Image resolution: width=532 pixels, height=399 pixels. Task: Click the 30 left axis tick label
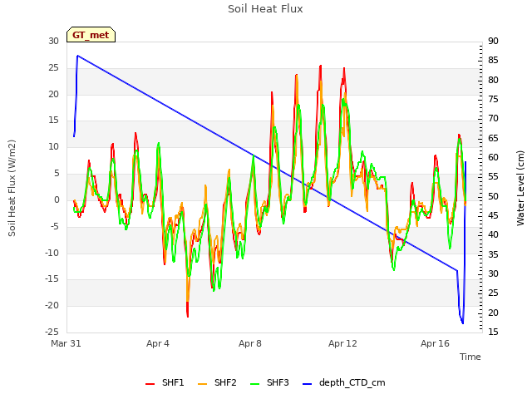click(53, 41)
